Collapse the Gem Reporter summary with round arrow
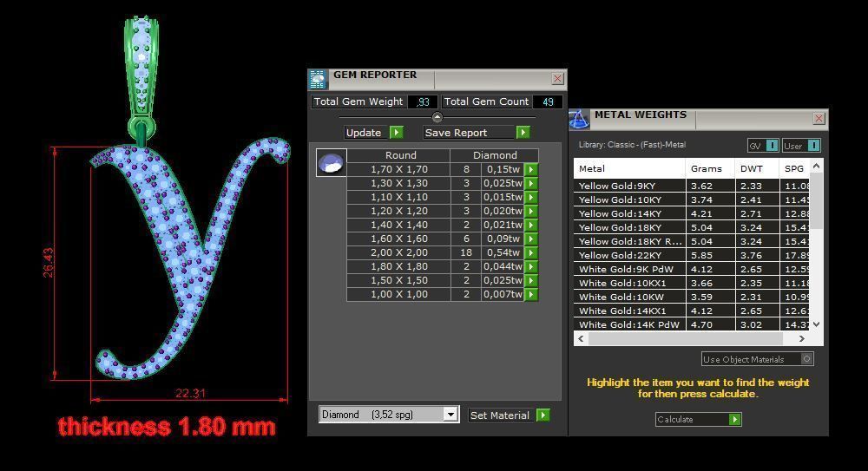This screenshot has height=471, width=868. (x=437, y=117)
